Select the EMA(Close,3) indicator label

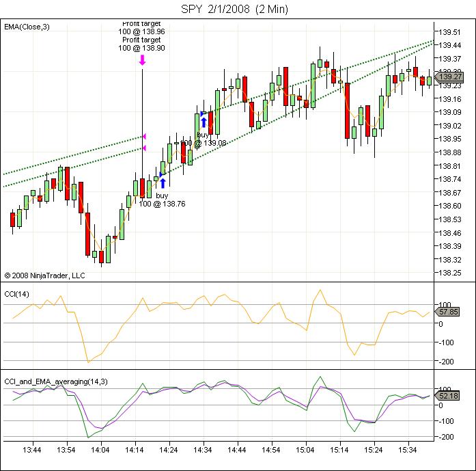[x=27, y=27]
